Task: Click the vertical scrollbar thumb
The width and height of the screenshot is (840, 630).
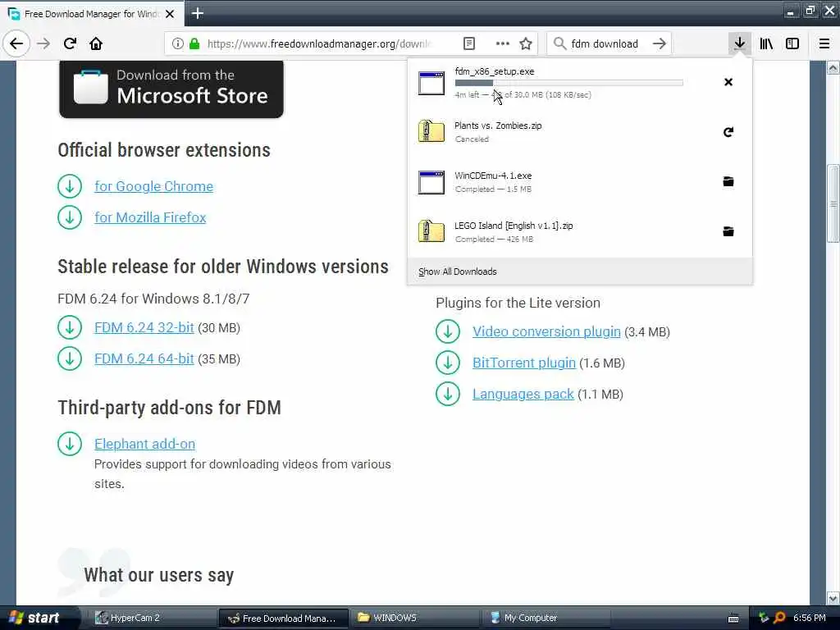Action: (833, 203)
